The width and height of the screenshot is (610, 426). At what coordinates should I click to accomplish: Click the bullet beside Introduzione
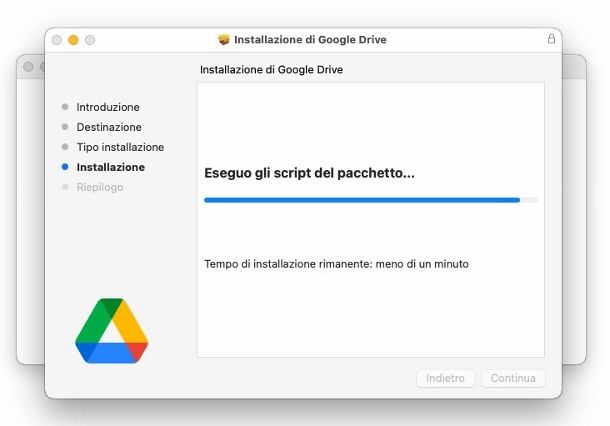pos(65,107)
